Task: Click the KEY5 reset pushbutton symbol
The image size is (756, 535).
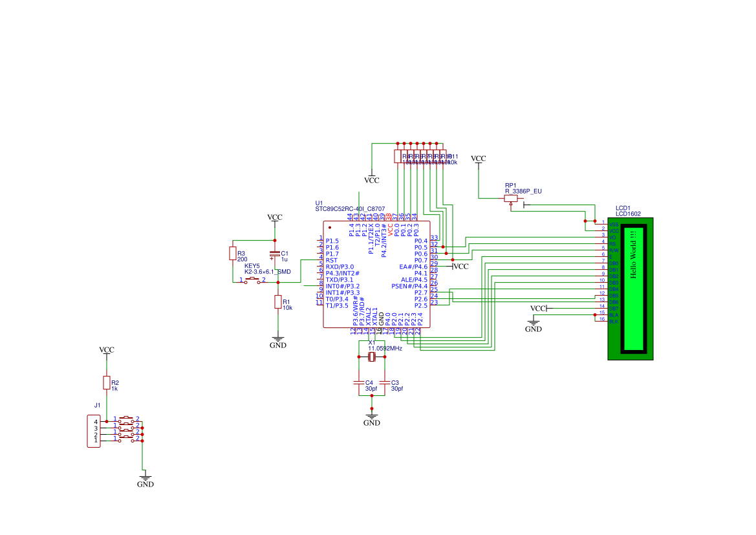Action: [x=253, y=280]
